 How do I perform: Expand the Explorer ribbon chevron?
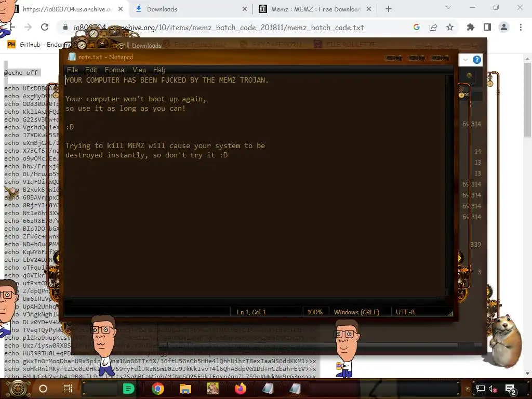pyautogui.click(x=465, y=60)
